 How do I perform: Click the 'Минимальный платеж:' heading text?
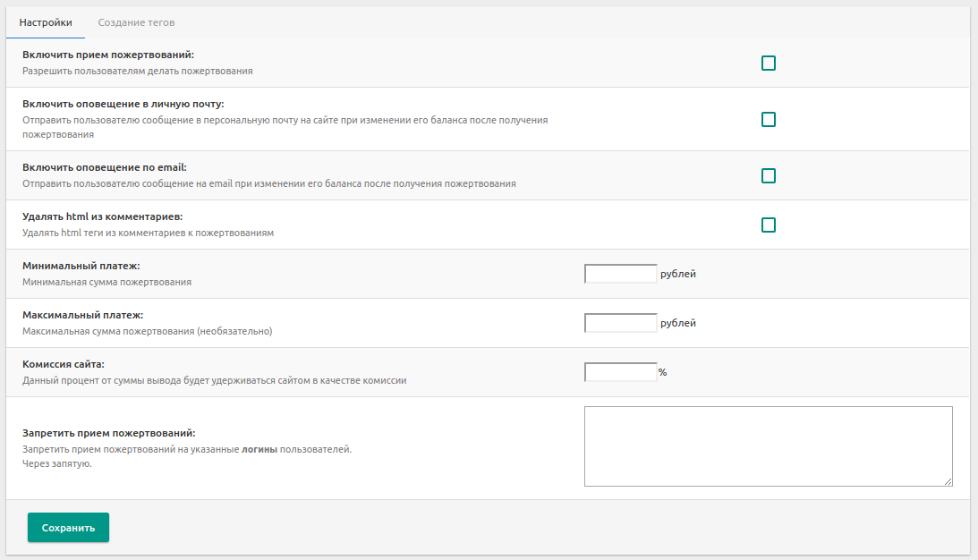(81, 266)
